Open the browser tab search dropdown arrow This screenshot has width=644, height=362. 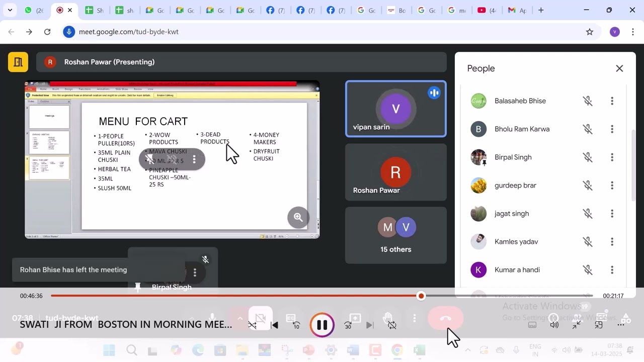10,10
